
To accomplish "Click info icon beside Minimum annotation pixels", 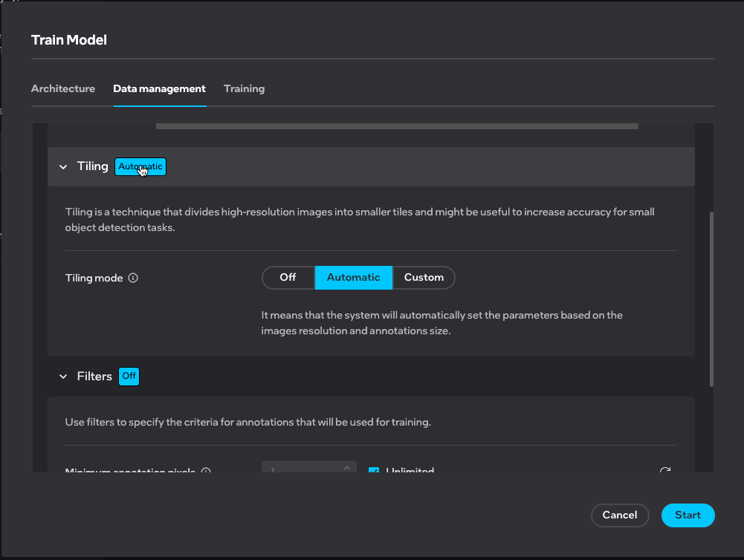I will point(206,471).
